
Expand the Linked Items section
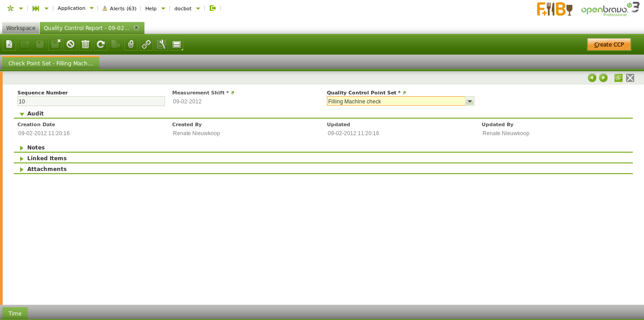[x=22, y=158]
